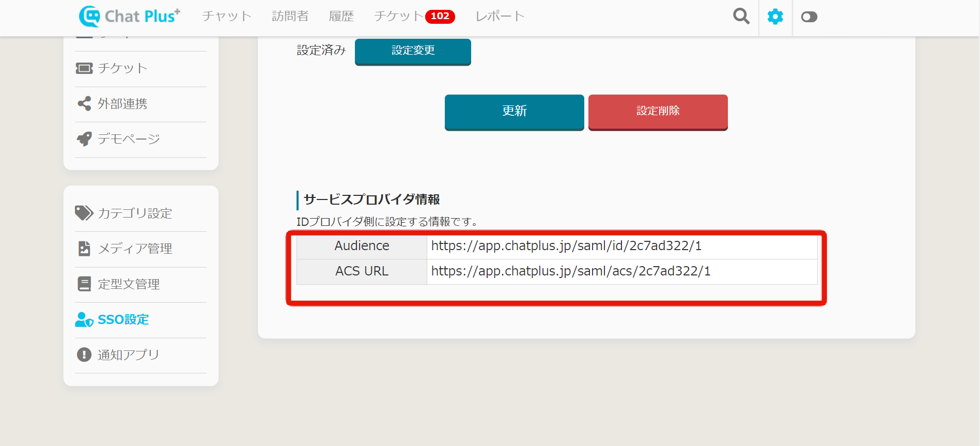Open the search magnifier icon
Screen dimensions: 980x446
click(x=741, y=17)
